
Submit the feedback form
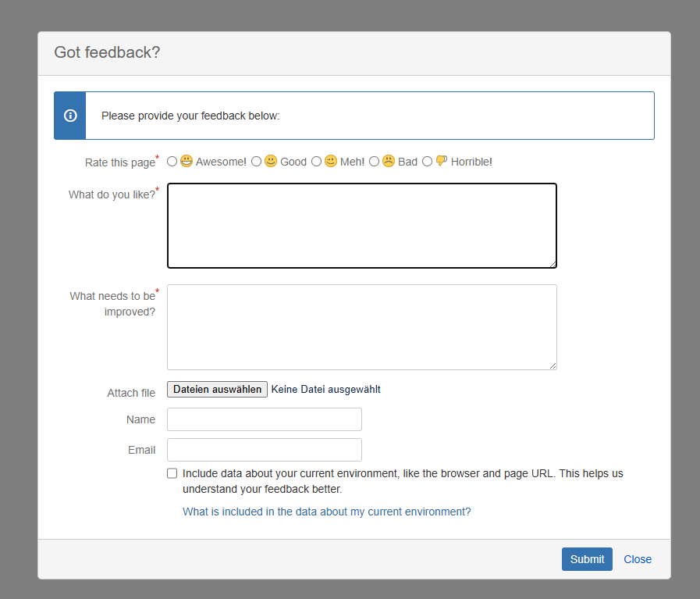click(x=587, y=559)
